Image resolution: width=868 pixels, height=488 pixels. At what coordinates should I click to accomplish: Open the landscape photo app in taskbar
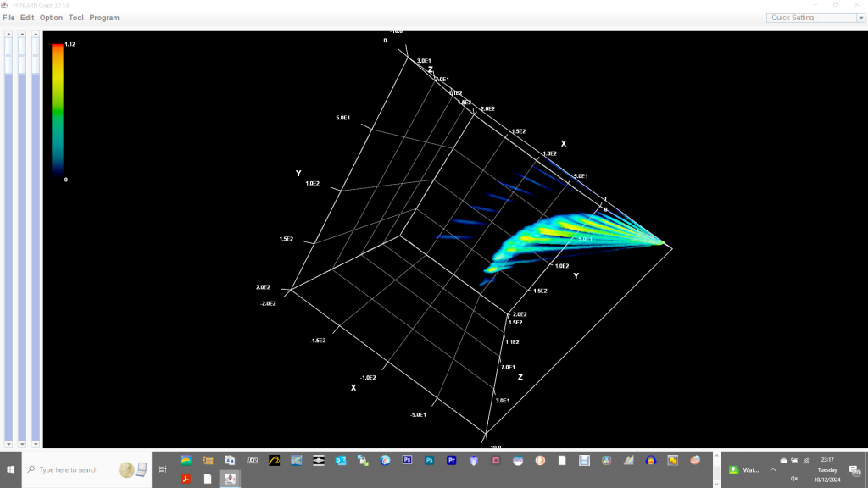point(186,460)
